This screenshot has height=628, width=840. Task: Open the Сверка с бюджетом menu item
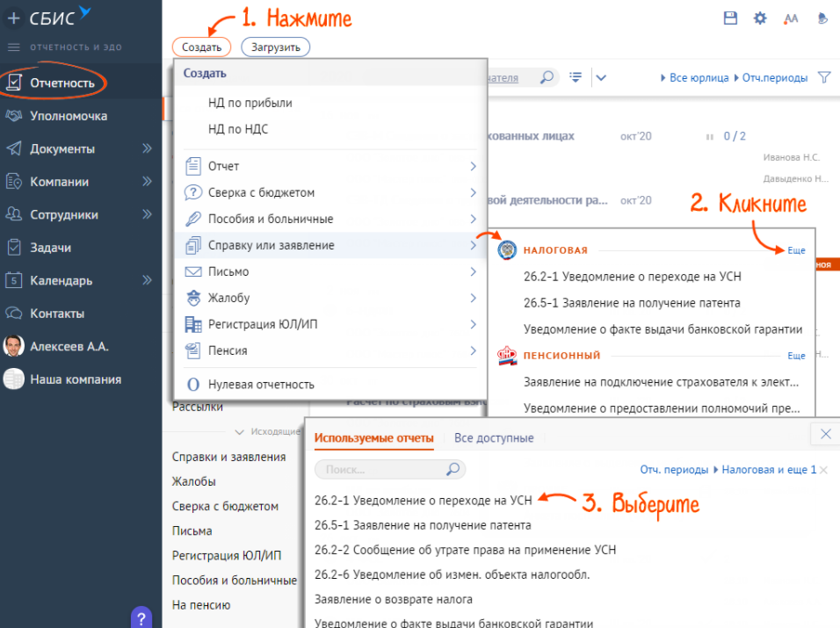pyautogui.click(x=330, y=192)
